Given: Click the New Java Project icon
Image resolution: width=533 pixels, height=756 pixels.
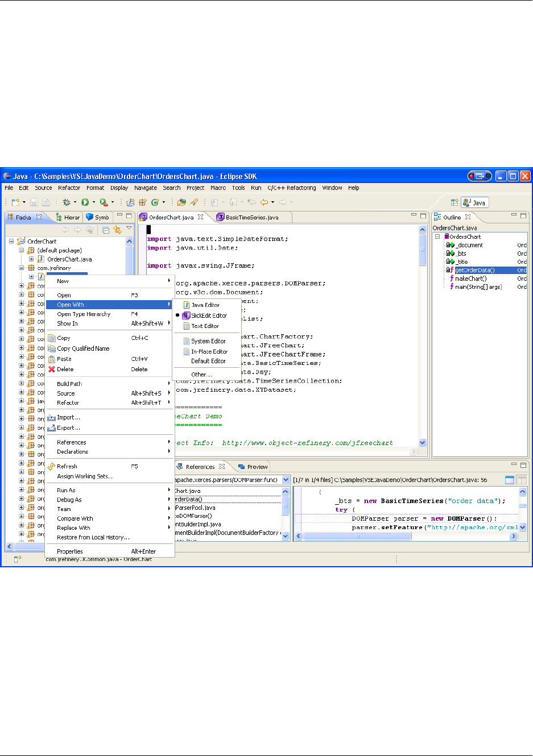Looking at the screenshot, I should coord(131,202).
